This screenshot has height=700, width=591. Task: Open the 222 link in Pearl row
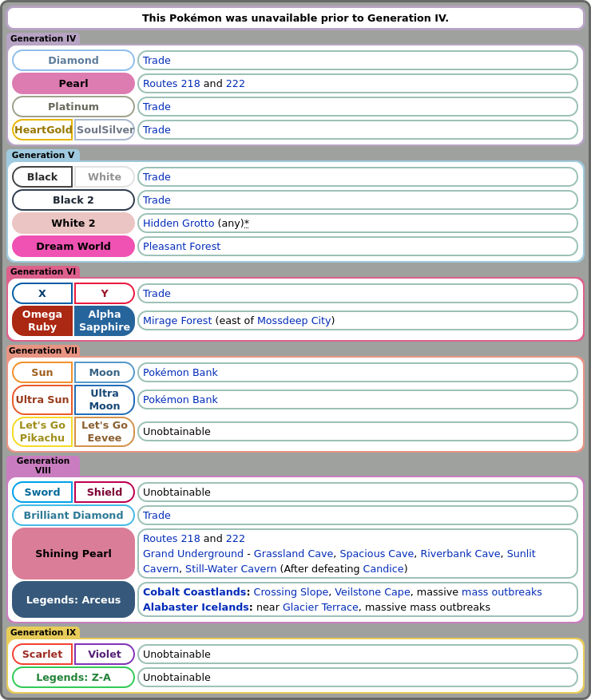(x=236, y=84)
